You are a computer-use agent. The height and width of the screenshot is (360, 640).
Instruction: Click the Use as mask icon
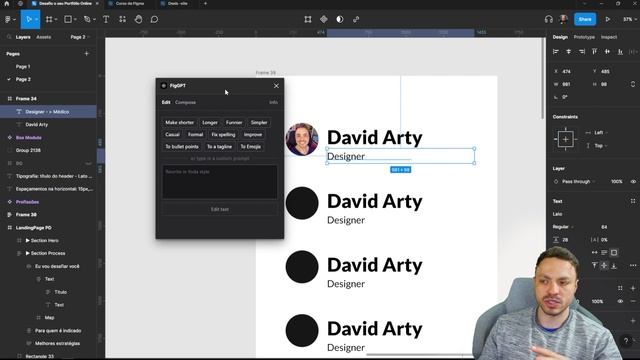(340, 19)
